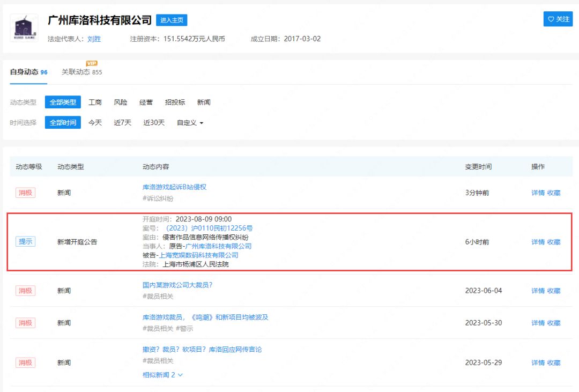579x392 pixels.
Task: Click the 动态等级 column header
Action: 29,167
